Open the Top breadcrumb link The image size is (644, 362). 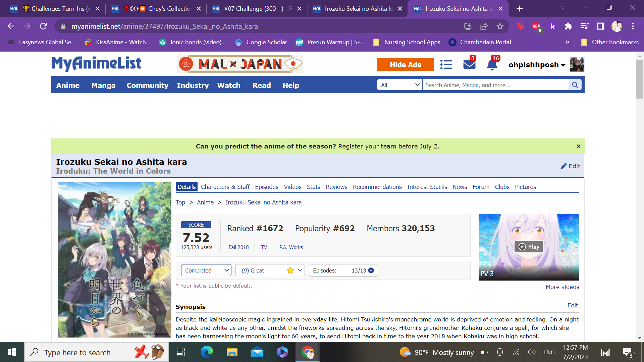(x=180, y=202)
